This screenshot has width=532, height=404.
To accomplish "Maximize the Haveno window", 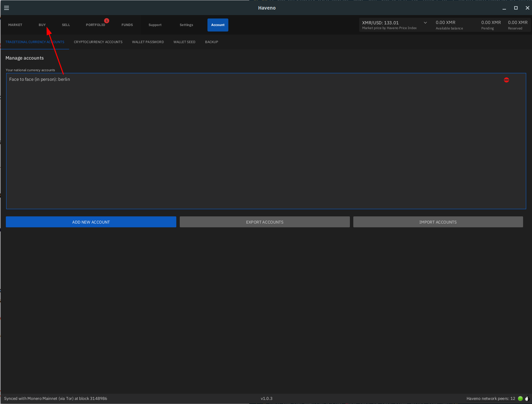I will pyautogui.click(x=516, y=8).
